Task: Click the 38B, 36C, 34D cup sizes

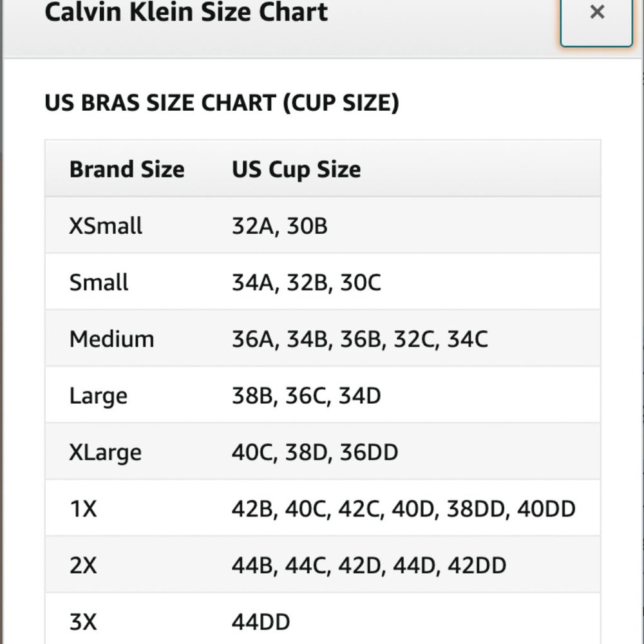Action: pyautogui.click(x=307, y=396)
